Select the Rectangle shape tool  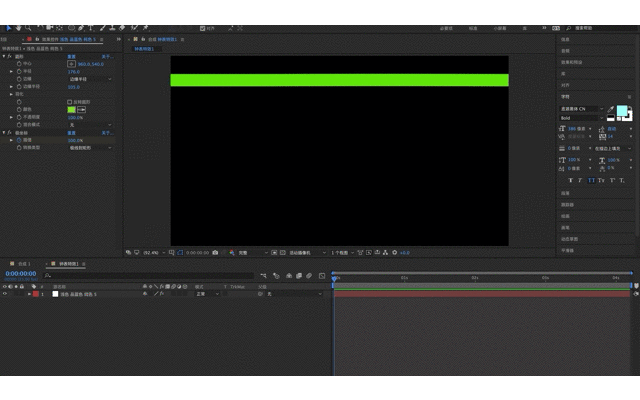[x=71, y=28]
